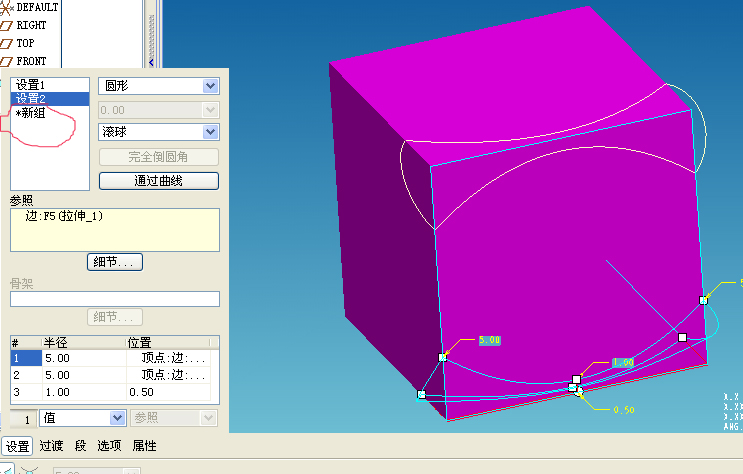Select radius row number 3 in the table

[x=26, y=392]
